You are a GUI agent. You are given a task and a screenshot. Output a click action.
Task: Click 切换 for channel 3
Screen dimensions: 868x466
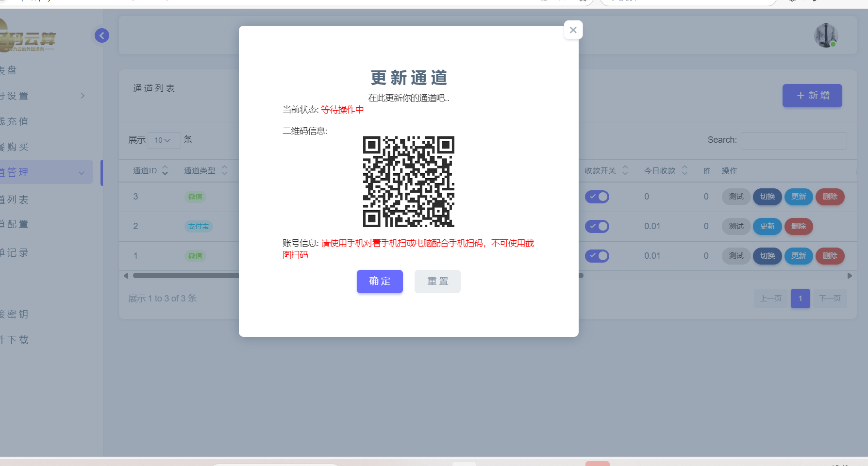768,197
